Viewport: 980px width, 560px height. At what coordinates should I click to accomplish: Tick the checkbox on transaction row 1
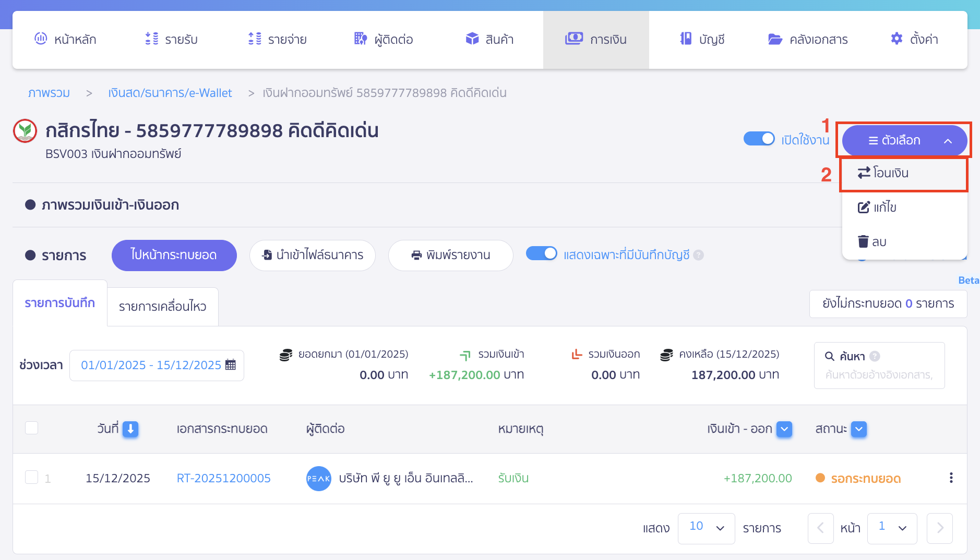(x=31, y=478)
